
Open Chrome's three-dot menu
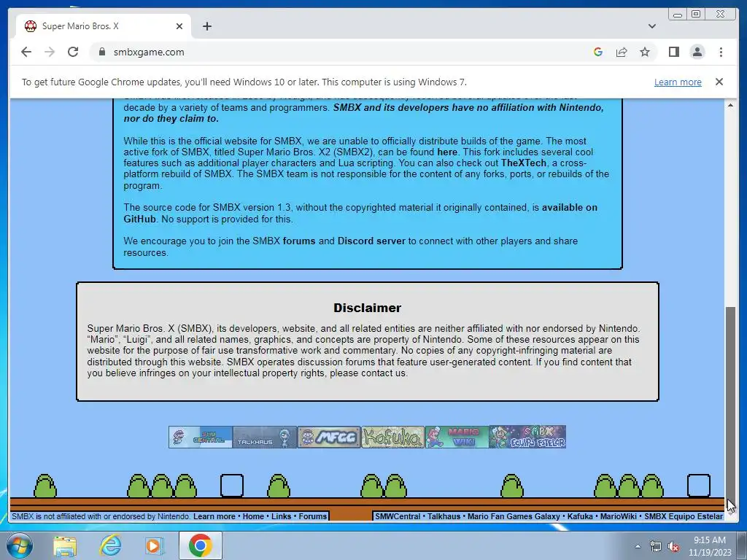click(721, 52)
